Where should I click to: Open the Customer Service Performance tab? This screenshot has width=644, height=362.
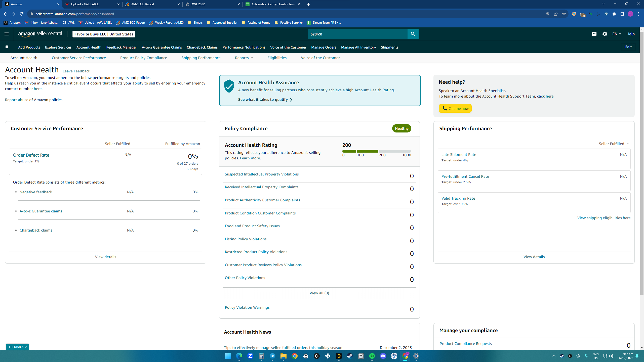79,58
